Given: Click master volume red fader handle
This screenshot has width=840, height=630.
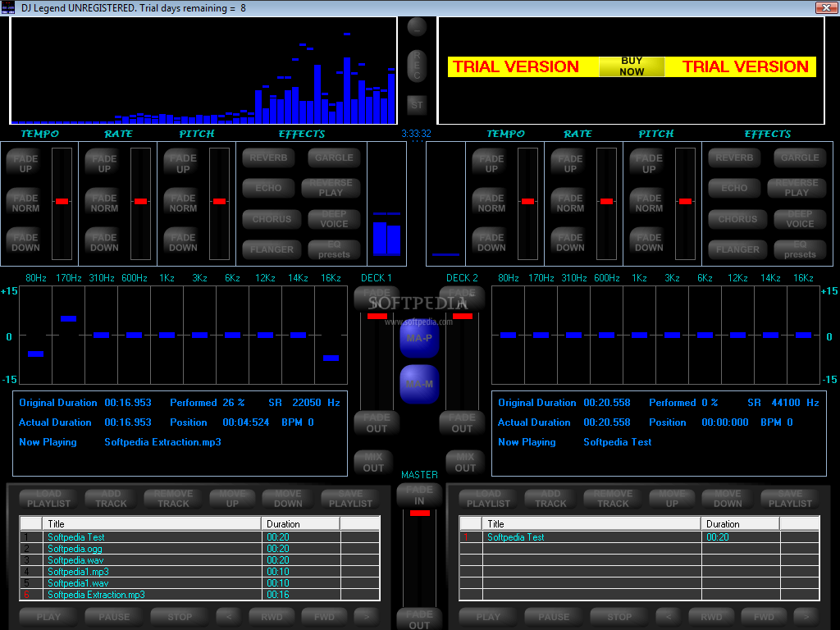Looking at the screenshot, I should pyautogui.click(x=420, y=514).
